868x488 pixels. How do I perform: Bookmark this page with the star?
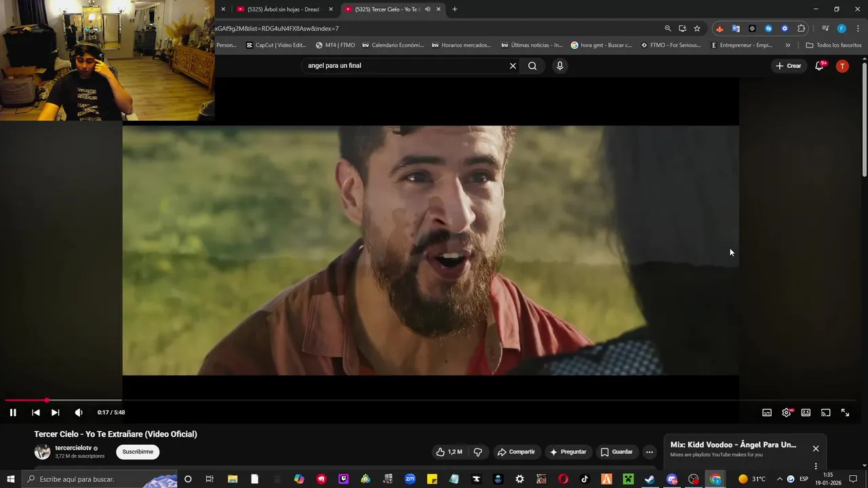coord(697,28)
